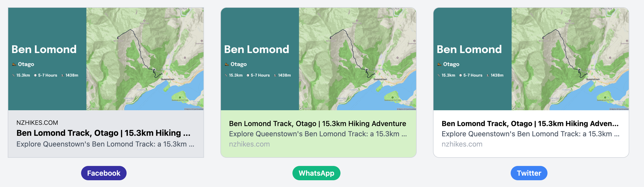Screen dimensions: 644x187
Task: Click the Mapbox logo on Facebook preview map
Action: 93,108
